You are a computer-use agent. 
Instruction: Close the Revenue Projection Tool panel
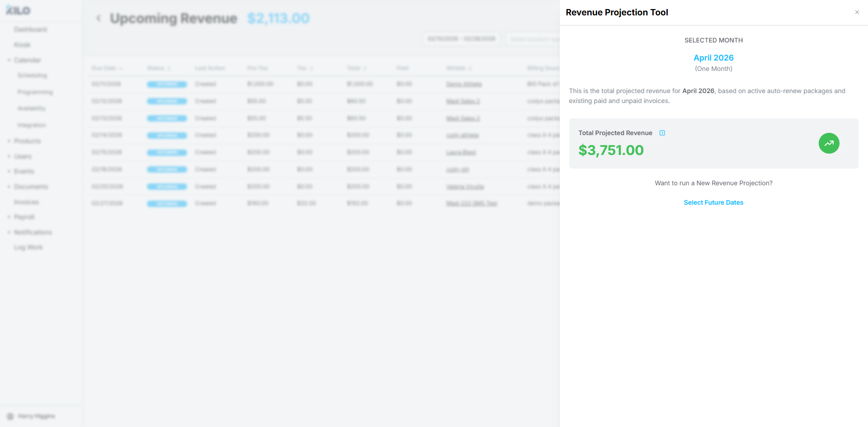point(857,12)
